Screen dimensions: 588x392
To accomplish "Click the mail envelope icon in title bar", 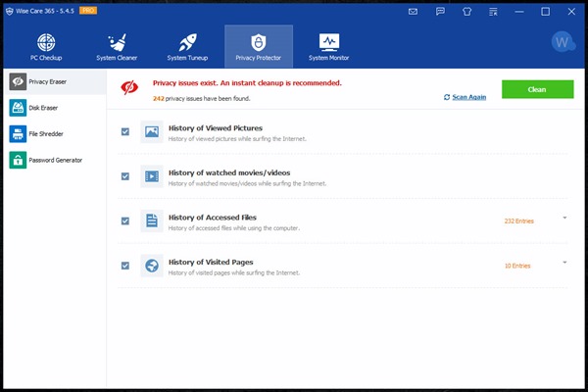I will pyautogui.click(x=414, y=12).
